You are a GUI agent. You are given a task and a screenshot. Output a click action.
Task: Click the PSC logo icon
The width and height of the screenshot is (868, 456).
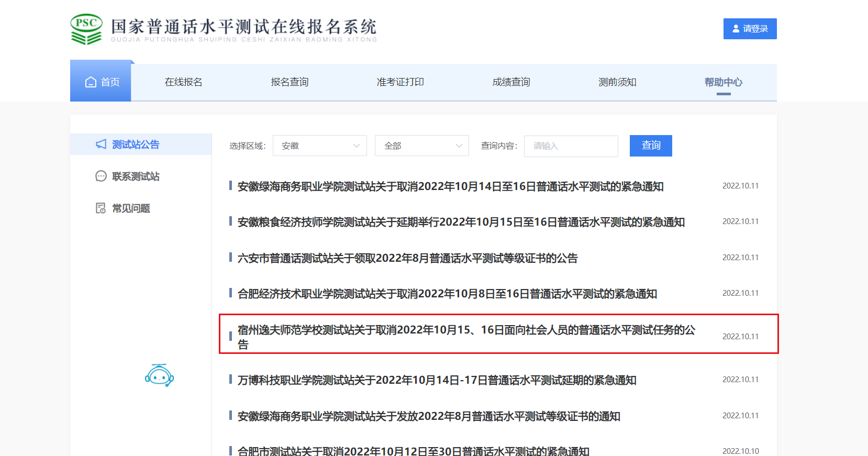click(x=86, y=29)
